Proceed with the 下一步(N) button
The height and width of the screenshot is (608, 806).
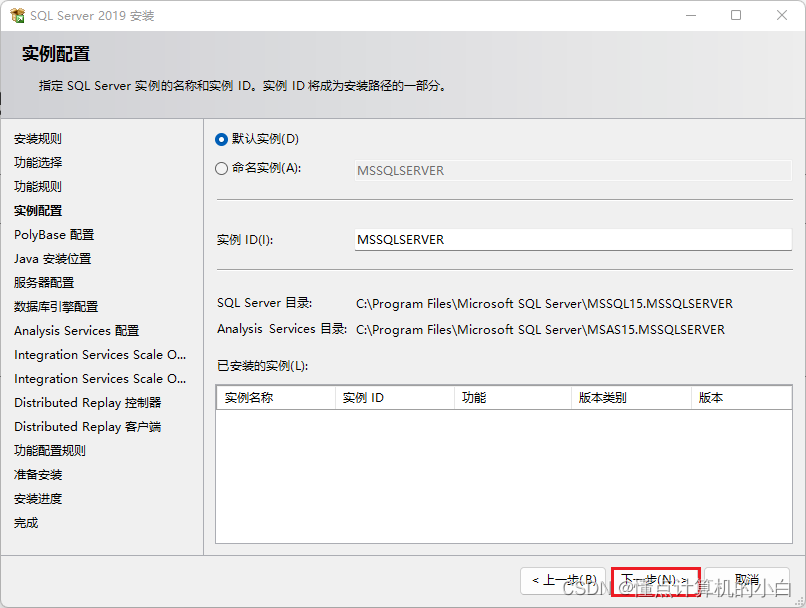pos(655,581)
